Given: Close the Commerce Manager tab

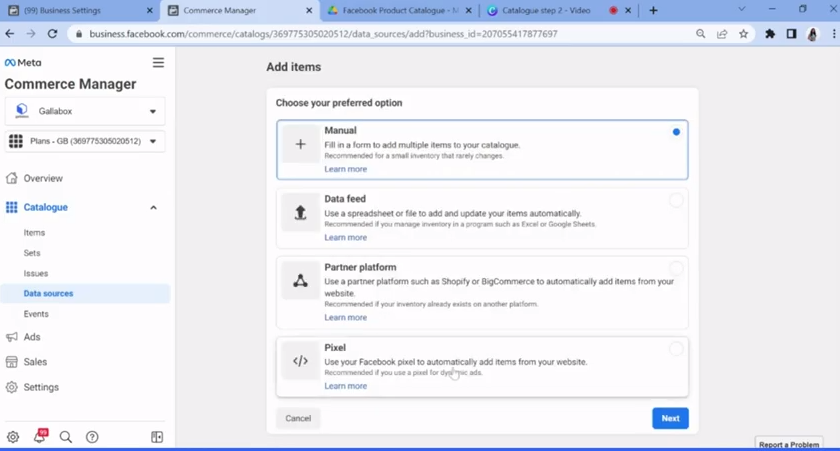Looking at the screenshot, I should click(309, 10).
